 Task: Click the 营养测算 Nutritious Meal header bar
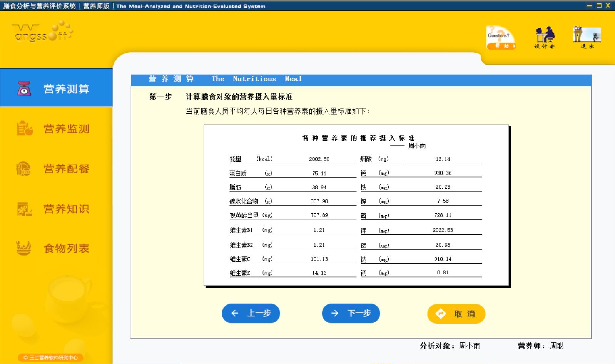tap(361, 80)
